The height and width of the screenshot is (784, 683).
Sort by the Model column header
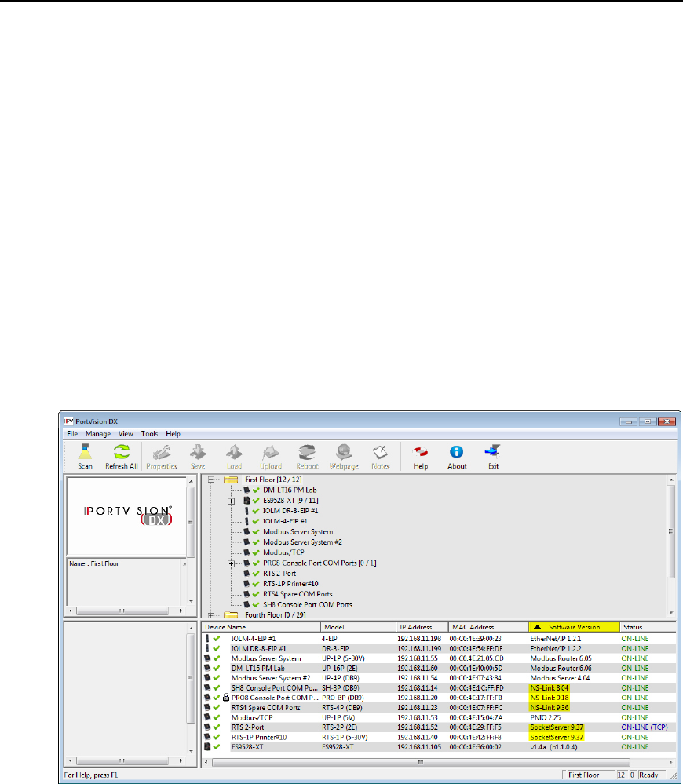point(358,627)
